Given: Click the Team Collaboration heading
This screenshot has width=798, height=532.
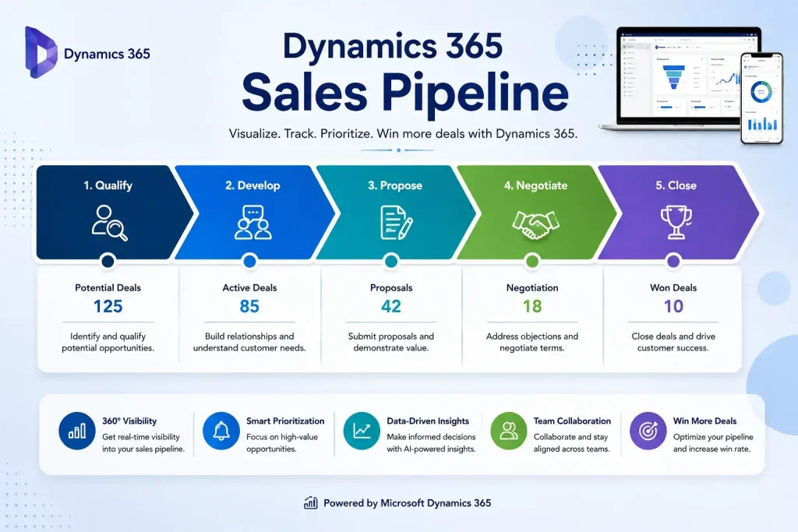Looking at the screenshot, I should [572, 421].
